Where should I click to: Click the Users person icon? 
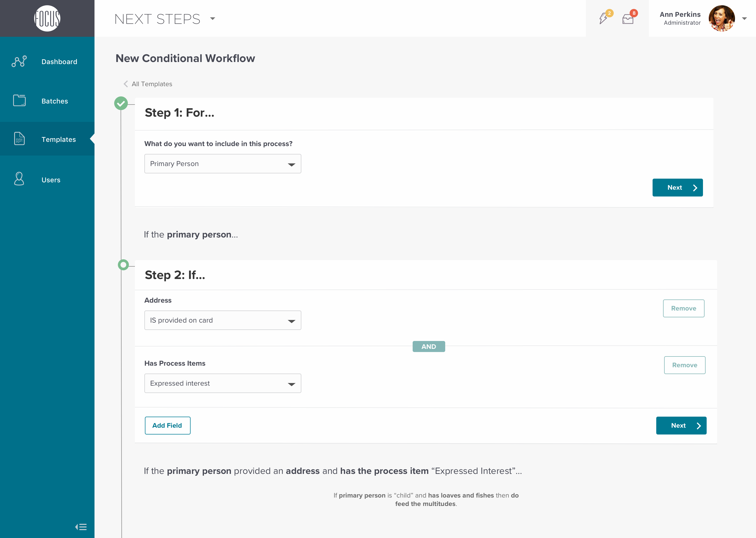coord(19,179)
